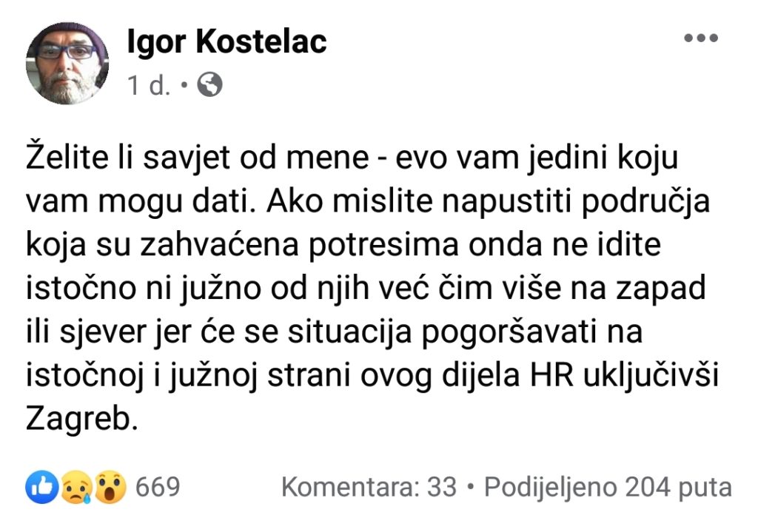The image size is (758, 532).
Task: Click the sad crying reaction emoji
Action: pyautogui.click(x=76, y=487)
